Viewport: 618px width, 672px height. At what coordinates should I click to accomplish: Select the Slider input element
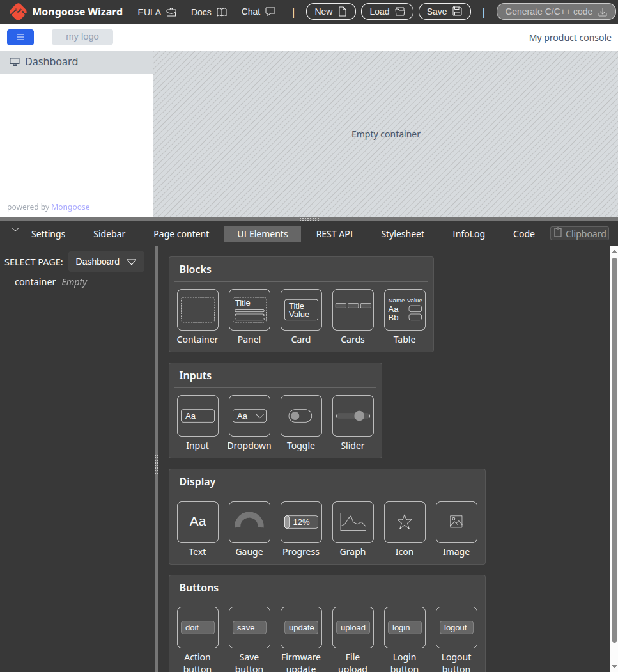point(353,416)
